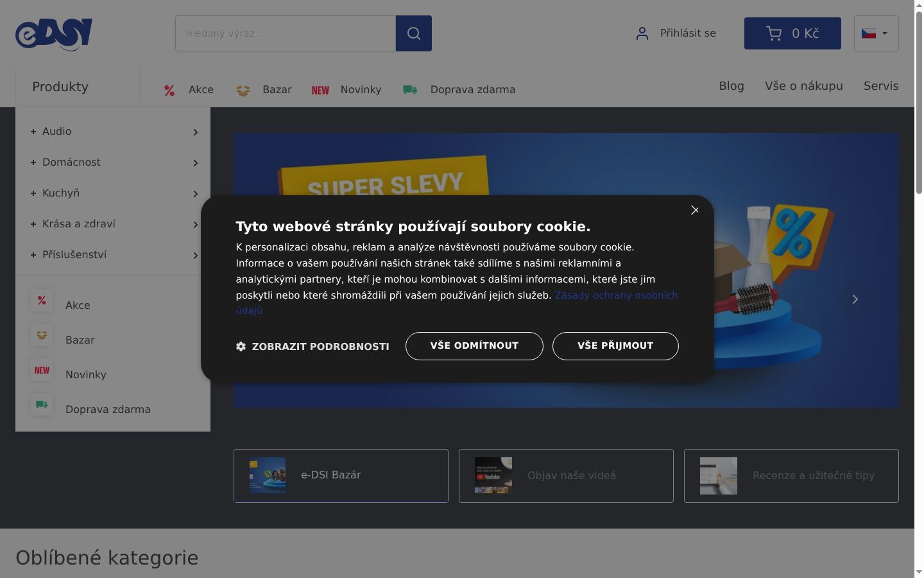Open Novinky from the sidebar list
The image size is (924, 578).
(86, 374)
